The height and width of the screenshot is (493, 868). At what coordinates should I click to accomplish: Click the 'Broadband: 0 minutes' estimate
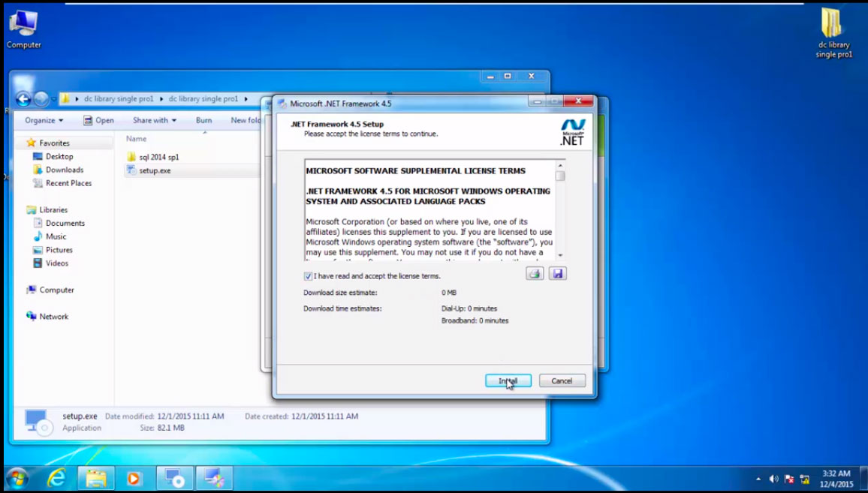click(x=475, y=320)
